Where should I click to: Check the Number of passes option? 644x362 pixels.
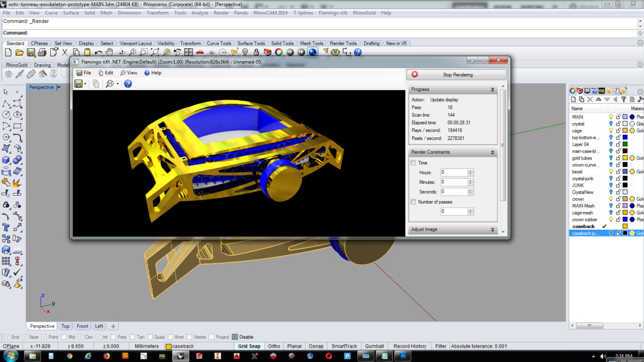413,202
